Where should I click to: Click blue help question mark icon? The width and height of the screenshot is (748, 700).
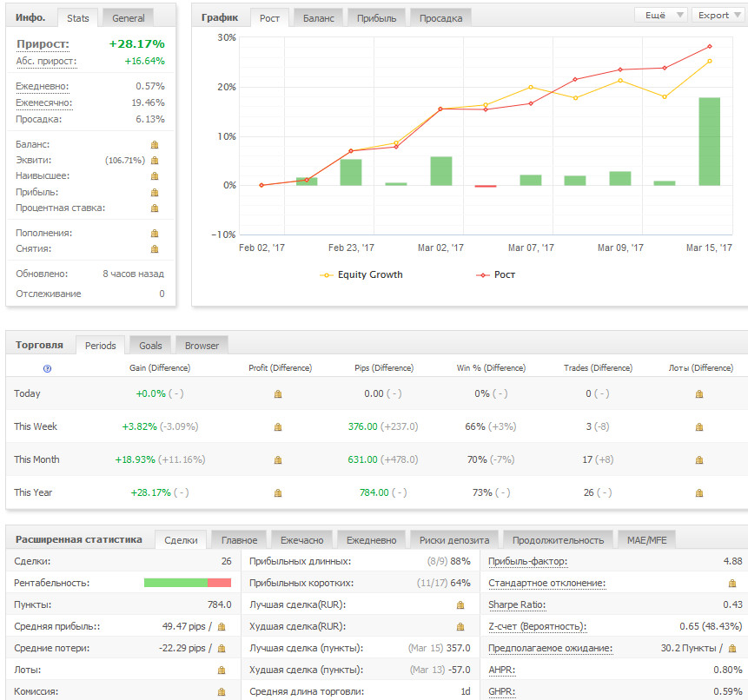pos(47,368)
